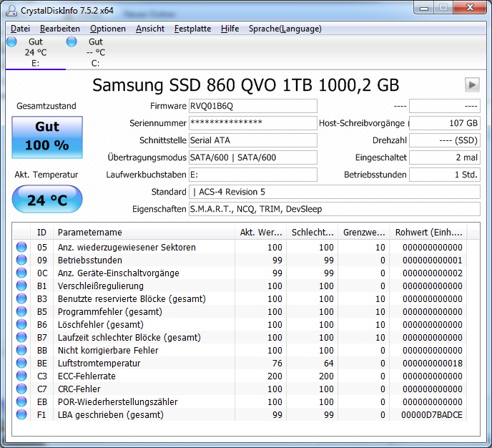492x448 pixels.
Task: Click the Übertragungsmodus field SATA/600
Action: pos(253,157)
